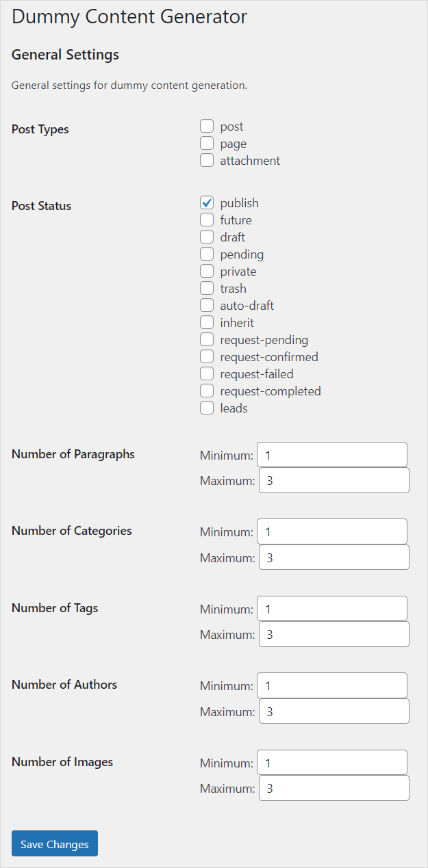Enable the pending post status

tap(207, 254)
